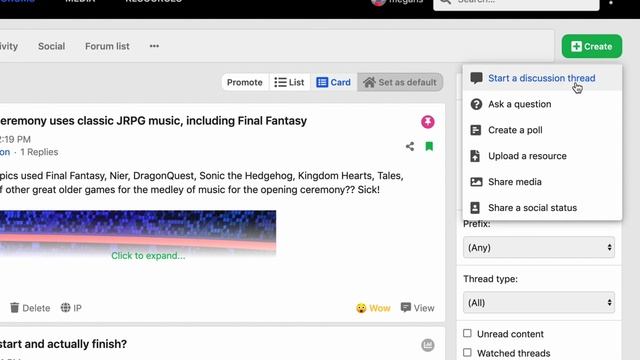Viewport: 640px width, 360px height.
Task: Click the share icon on JRPG thread
Action: 410,147
